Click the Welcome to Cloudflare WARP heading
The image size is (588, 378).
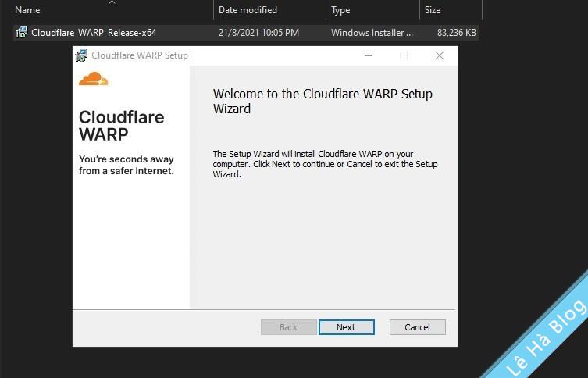coord(323,102)
